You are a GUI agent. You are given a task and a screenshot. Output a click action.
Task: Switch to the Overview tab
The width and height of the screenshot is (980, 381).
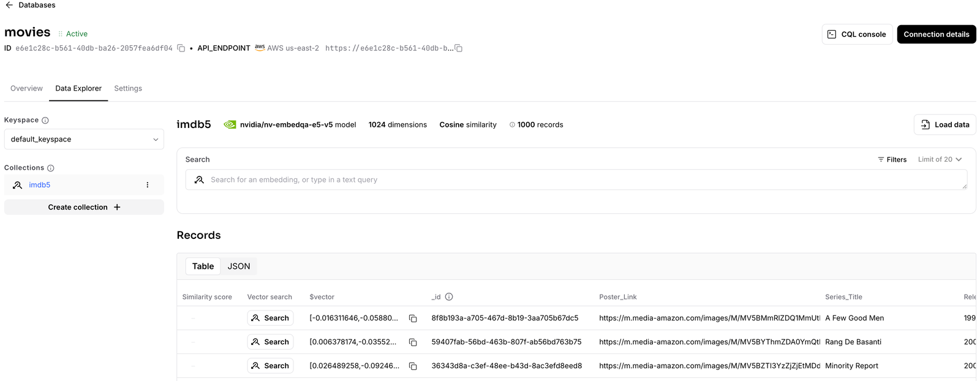point(26,88)
